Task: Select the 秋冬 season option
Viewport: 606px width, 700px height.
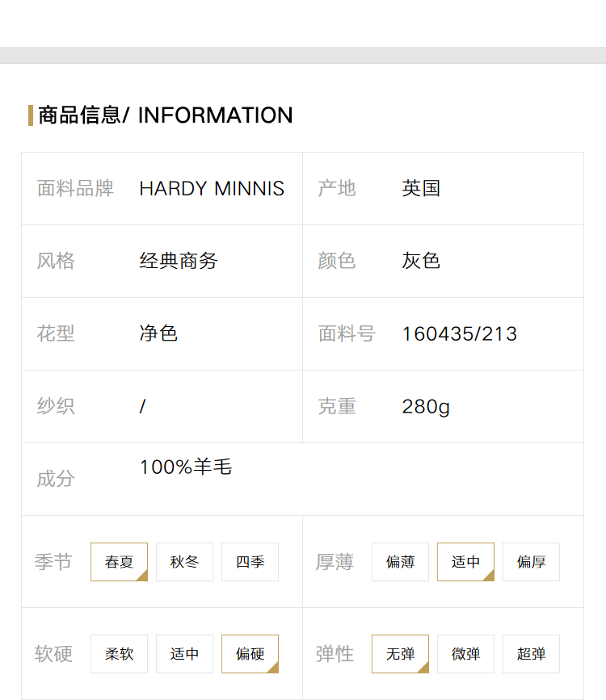Action: [x=184, y=562]
